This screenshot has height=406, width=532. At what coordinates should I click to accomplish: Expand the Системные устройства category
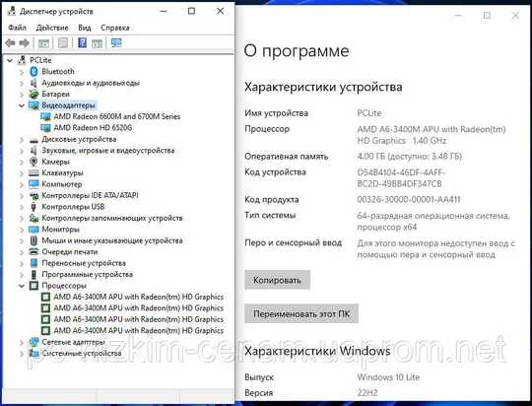click(x=22, y=354)
